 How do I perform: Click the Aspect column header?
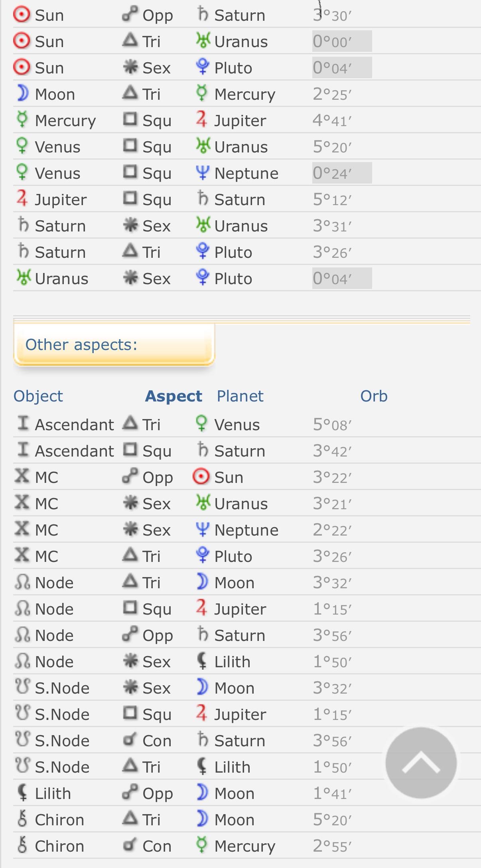174,396
